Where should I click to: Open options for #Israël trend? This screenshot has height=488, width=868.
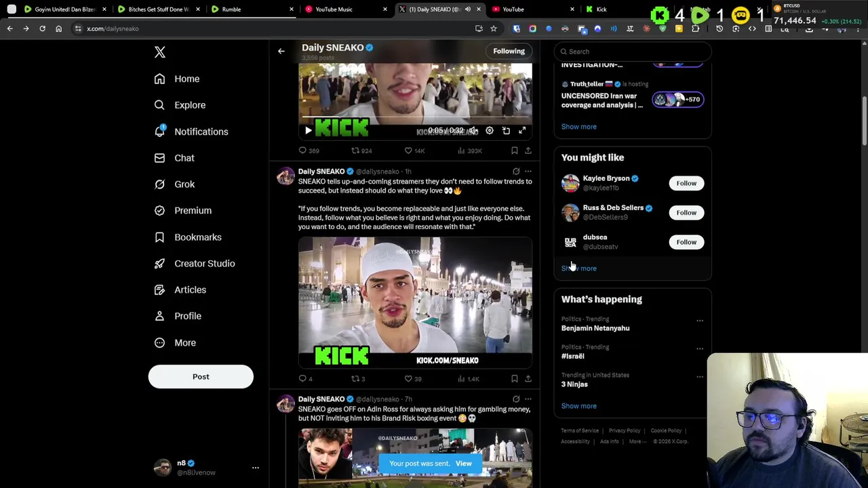click(700, 348)
